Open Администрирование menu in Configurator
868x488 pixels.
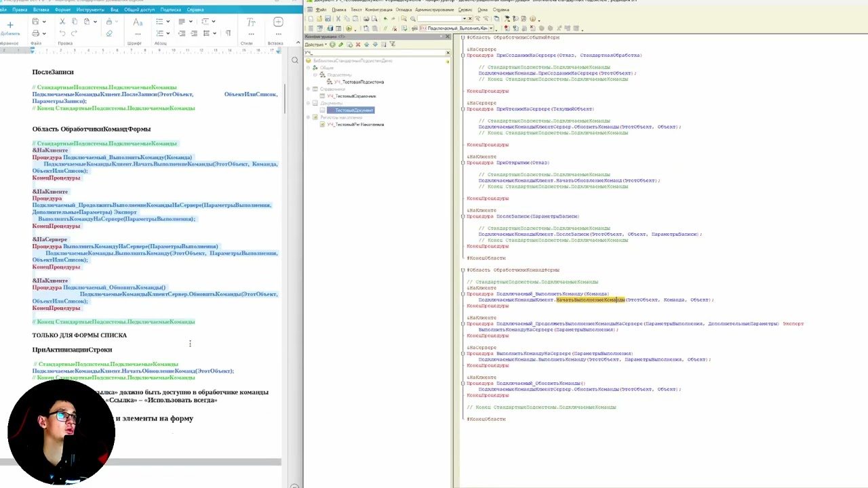click(x=435, y=9)
